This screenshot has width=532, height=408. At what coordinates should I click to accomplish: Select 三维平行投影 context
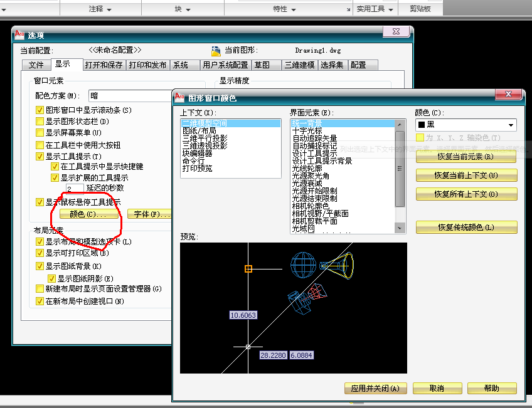click(231, 139)
